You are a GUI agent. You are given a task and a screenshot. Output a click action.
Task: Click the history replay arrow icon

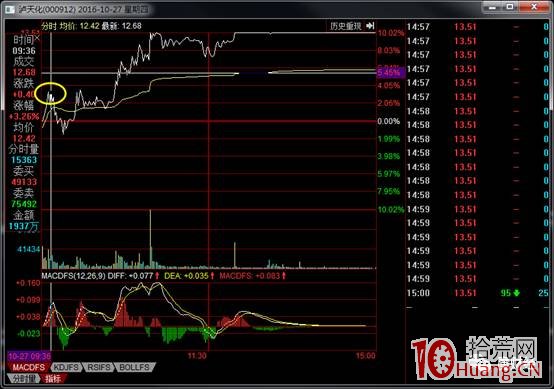[x=370, y=26]
